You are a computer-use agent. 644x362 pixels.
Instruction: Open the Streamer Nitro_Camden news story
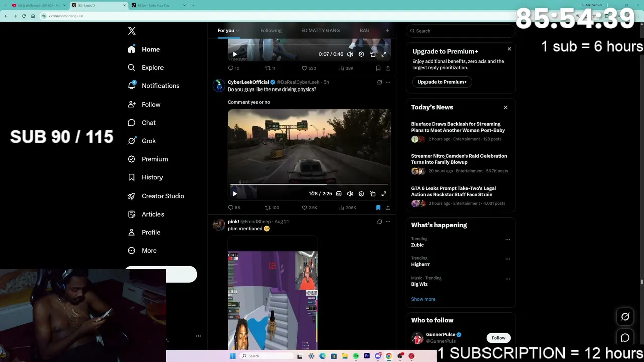pos(459,159)
